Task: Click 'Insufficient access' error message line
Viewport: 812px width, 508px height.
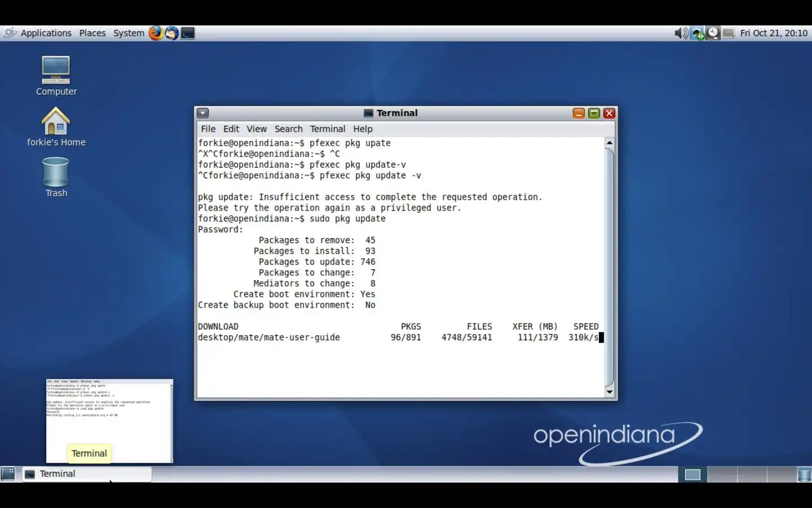Action: click(x=370, y=197)
